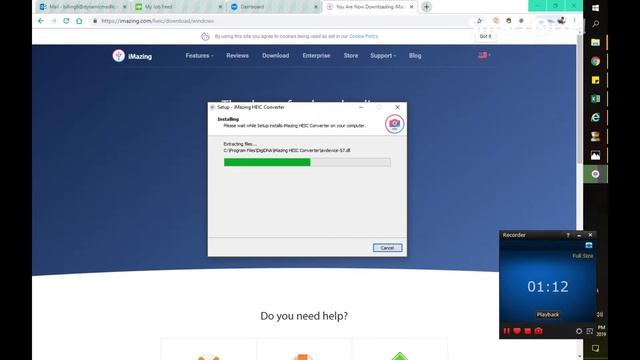
Task: Close the iMazing HEIC Converter setup dialog
Action: tap(397, 107)
